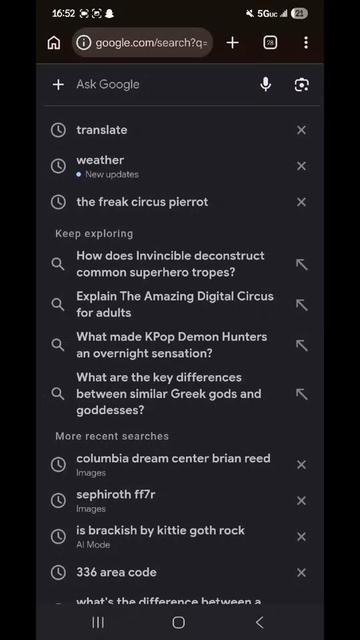Open the browser three-dot menu

306,42
